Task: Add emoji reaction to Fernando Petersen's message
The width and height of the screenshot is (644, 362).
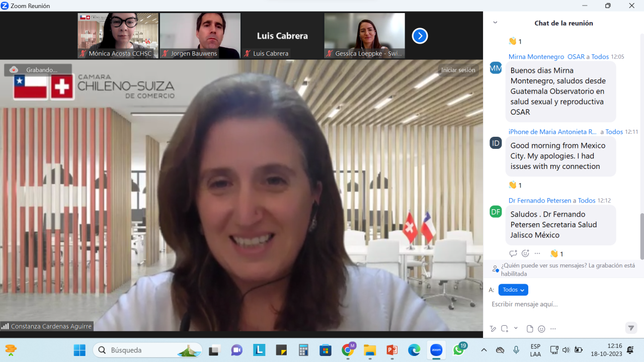Action: click(525, 253)
